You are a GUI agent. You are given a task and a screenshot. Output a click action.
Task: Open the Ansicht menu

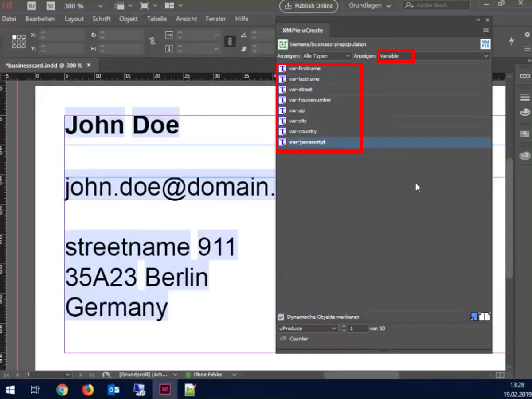186,19
